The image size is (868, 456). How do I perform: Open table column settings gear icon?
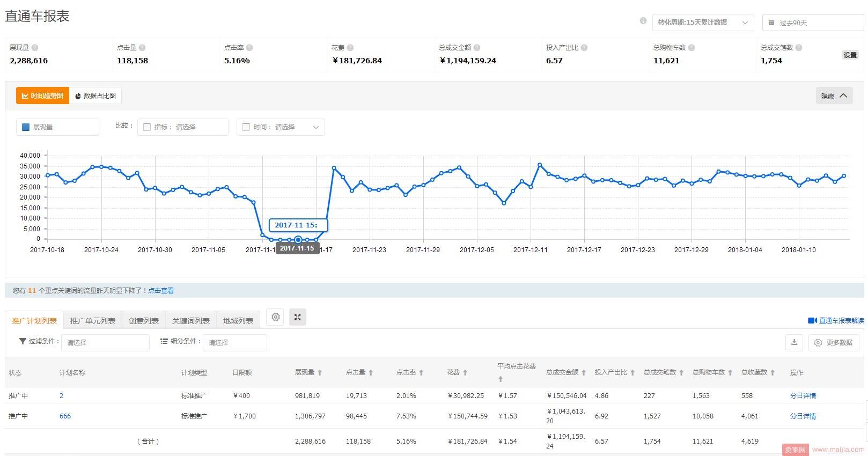click(x=276, y=317)
